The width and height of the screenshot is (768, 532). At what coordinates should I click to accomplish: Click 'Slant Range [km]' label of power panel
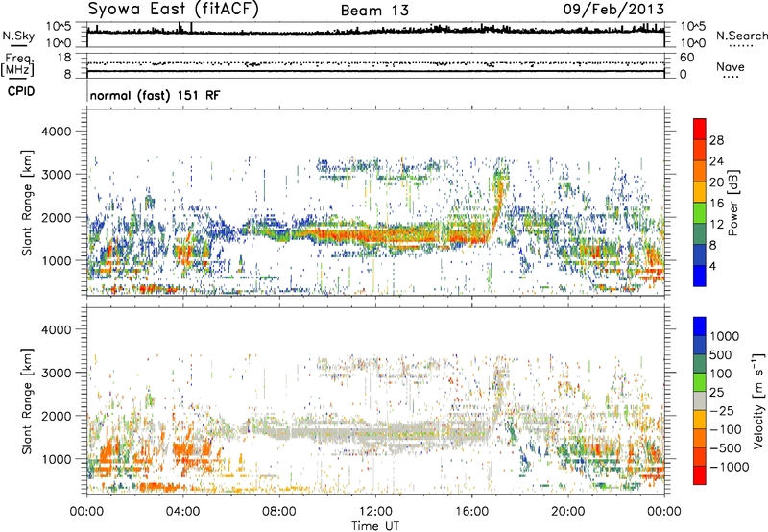[27, 203]
